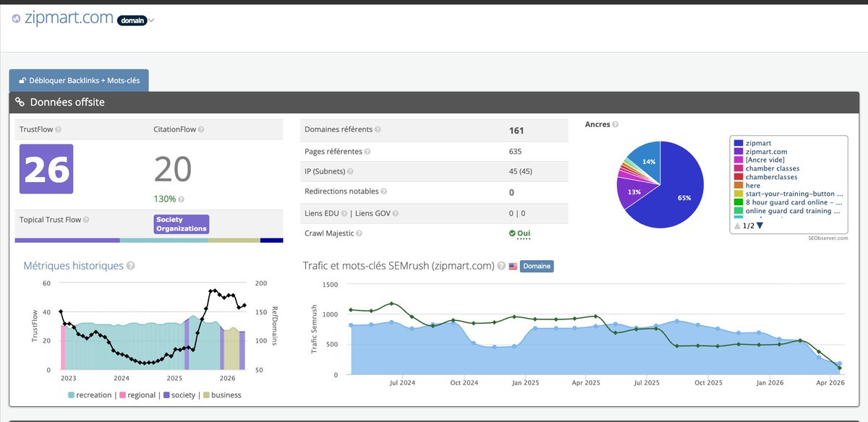Toggle the 'online guard card training' legend entry
This screenshot has height=422, width=868.
tap(788, 212)
